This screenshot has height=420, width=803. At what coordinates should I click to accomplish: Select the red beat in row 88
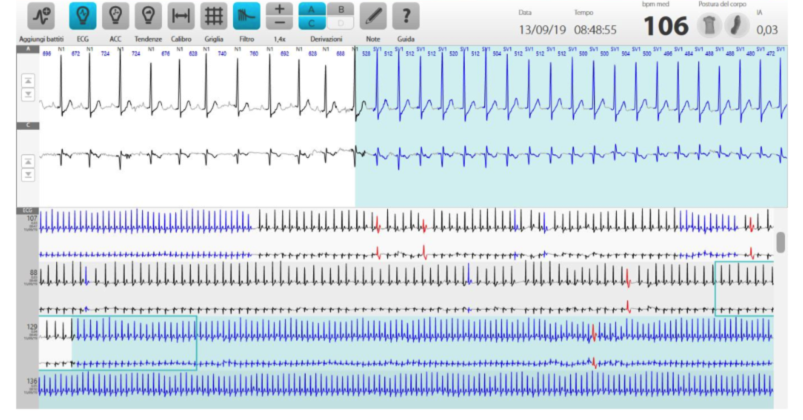point(628,278)
